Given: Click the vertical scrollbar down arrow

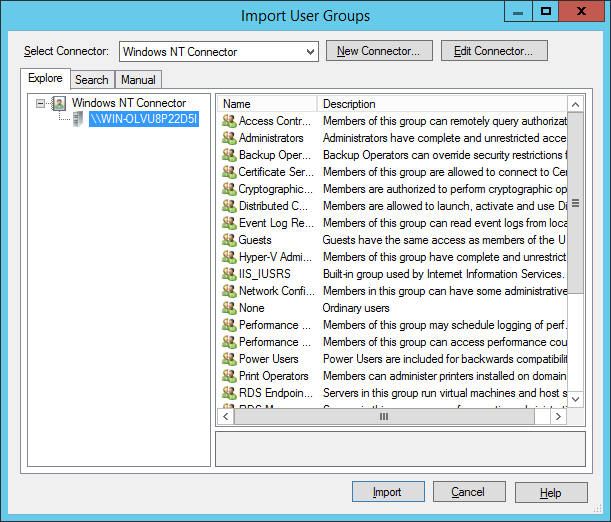Looking at the screenshot, I should 575,399.
